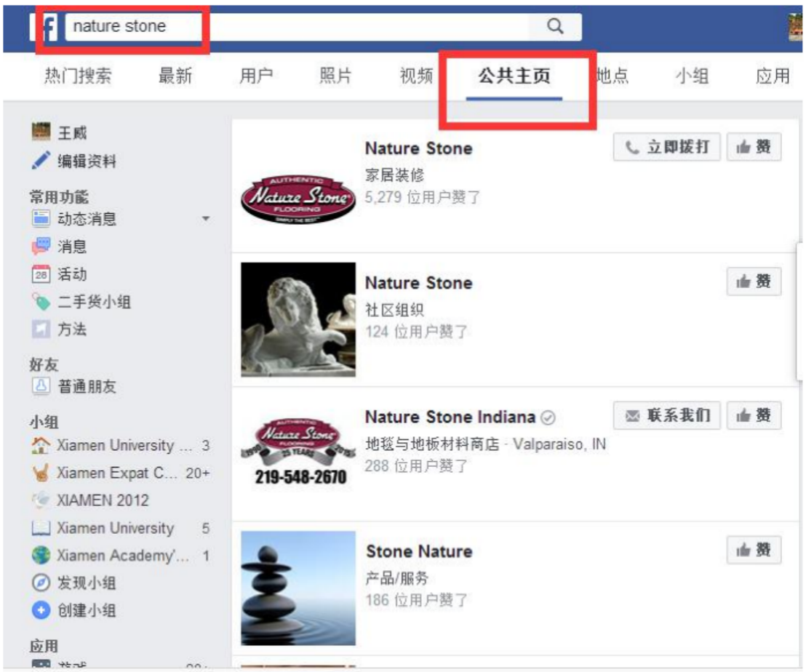Open Nature Stone 家居装修 page title
Viewport: 806px width, 672px height.
(x=418, y=148)
